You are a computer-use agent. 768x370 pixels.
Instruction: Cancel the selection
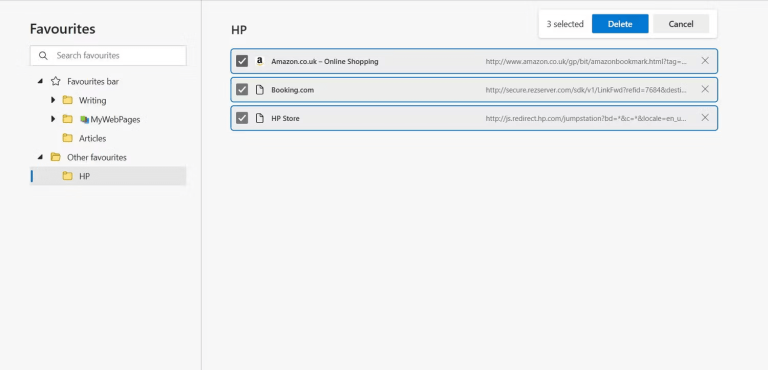click(681, 24)
